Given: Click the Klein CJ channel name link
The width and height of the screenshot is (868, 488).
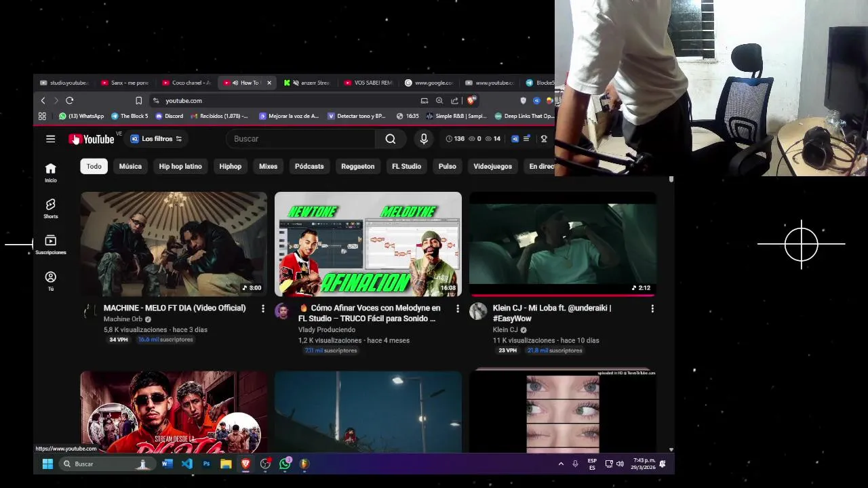Looking at the screenshot, I should (505, 330).
